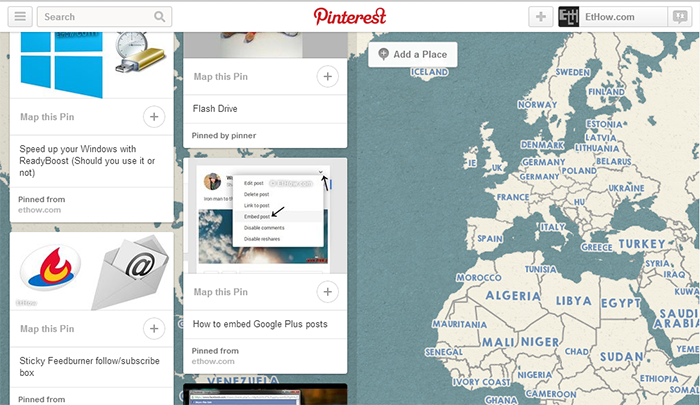This screenshot has height=405, width=700.
Task: Open the Feedburner email pin image
Action: point(92,271)
